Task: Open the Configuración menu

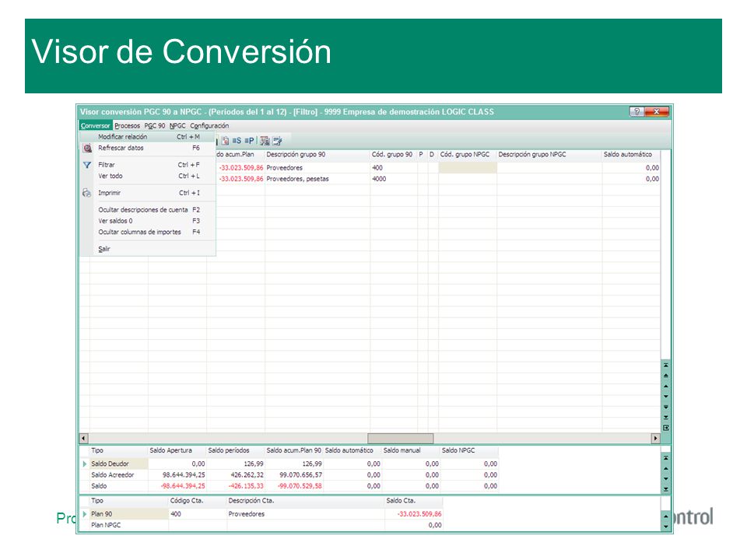Action: pos(209,126)
